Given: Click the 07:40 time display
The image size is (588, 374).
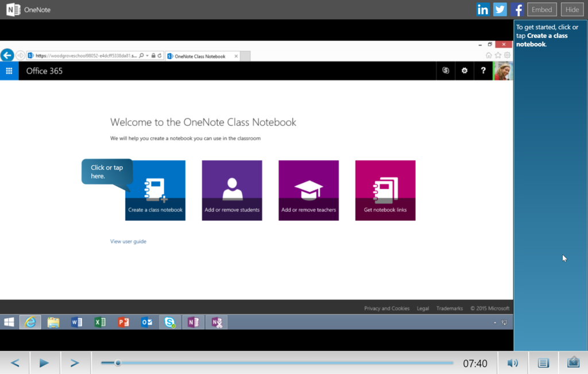Looking at the screenshot, I should [x=475, y=363].
